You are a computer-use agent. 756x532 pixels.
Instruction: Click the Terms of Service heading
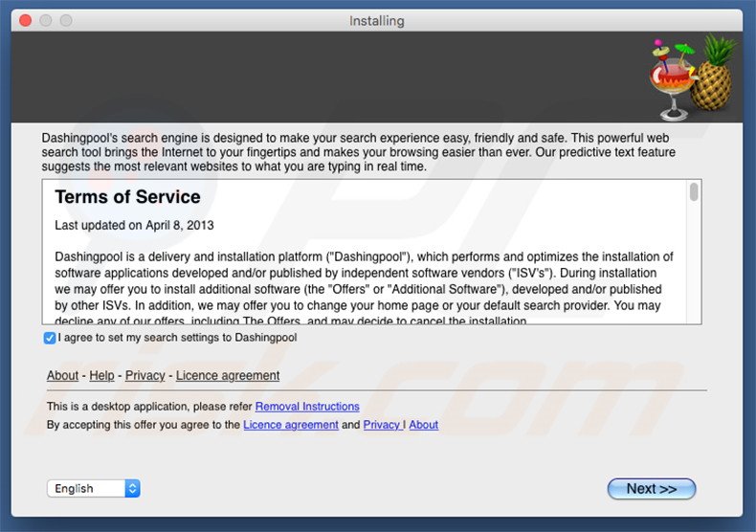pyautogui.click(x=128, y=197)
